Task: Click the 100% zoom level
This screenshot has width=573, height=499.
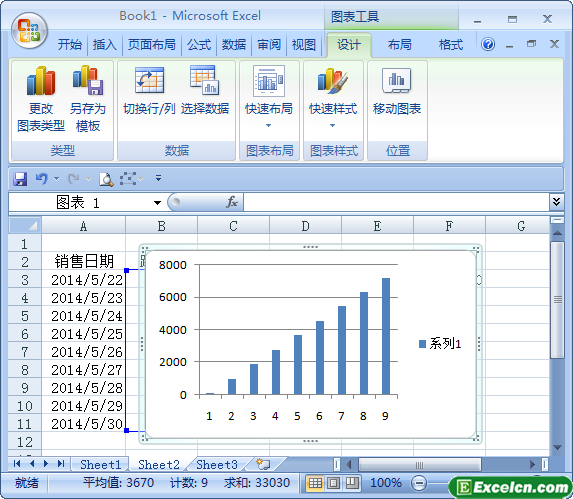Action: (x=386, y=483)
